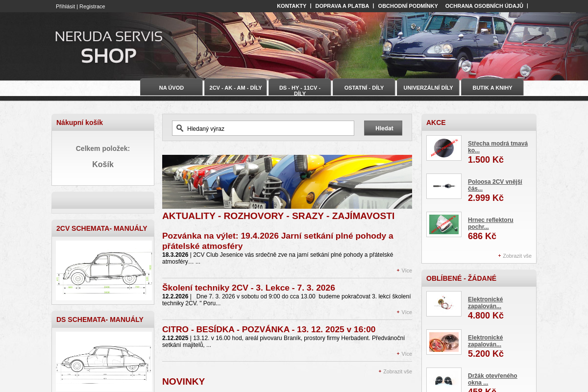This screenshot has height=392, width=588.
Task: Click the search magnifier icon
Action: pyautogui.click(x=180, y=128)
